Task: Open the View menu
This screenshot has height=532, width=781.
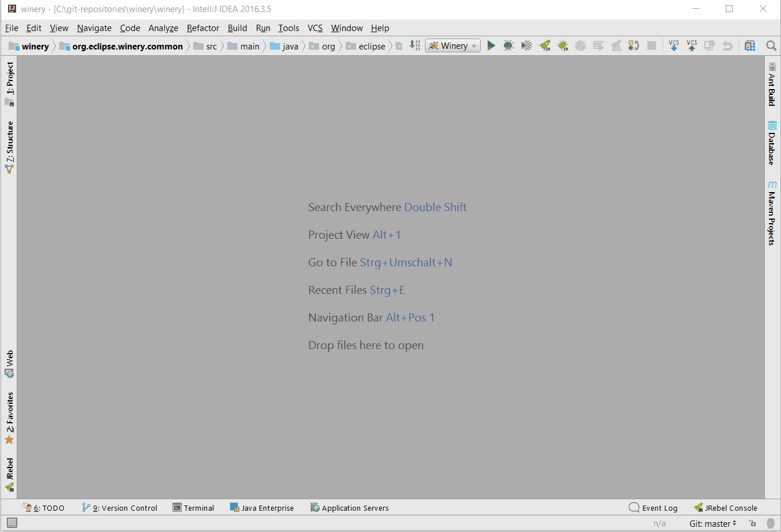Action: (x=59, y=28)
